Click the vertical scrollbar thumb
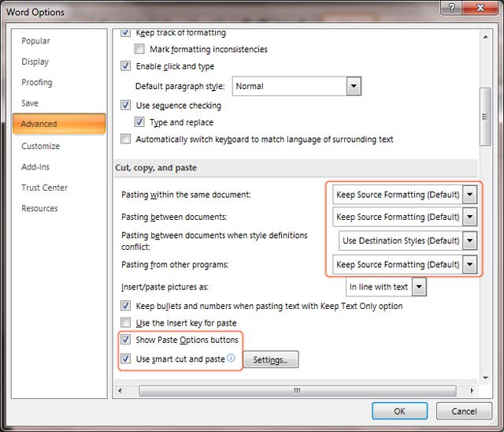The width and height of the screenshot is (504, 432). click(485, 117)
